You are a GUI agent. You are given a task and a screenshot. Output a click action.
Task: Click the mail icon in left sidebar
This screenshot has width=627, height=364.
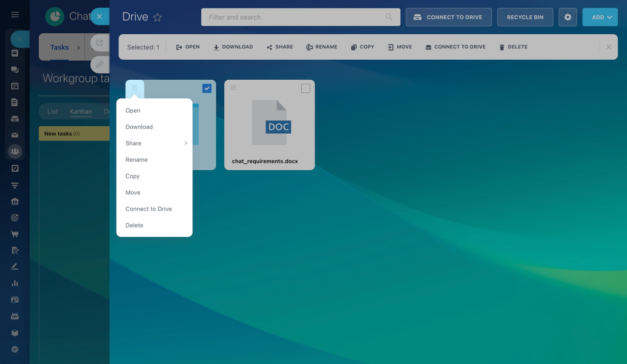(x=15, y=135)
